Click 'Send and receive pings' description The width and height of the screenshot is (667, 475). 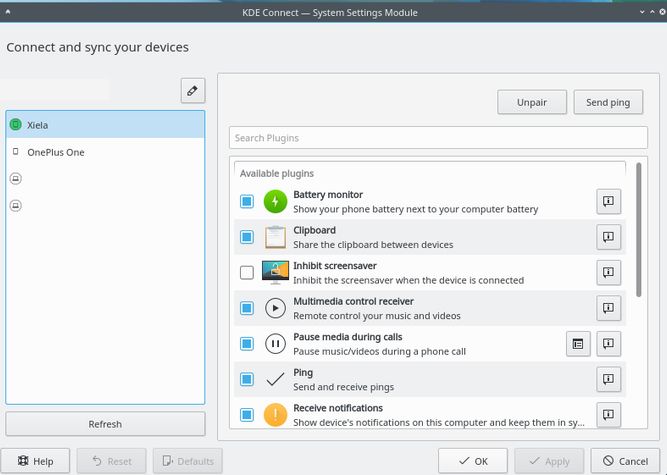[343, 387]
